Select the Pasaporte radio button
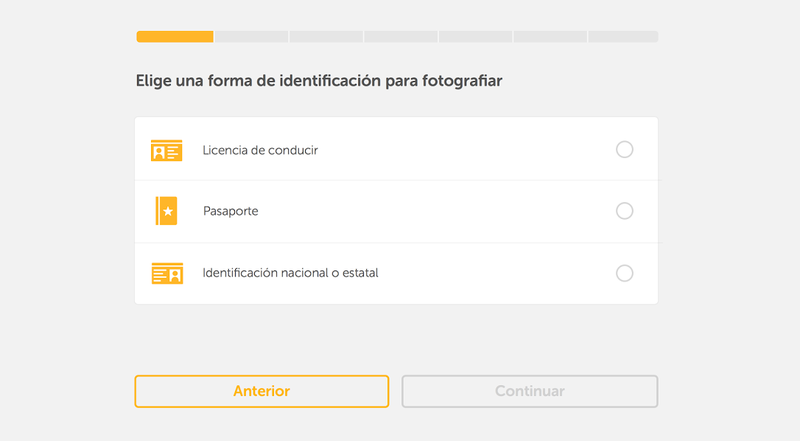Screen dimensions: 800x441 624,211
